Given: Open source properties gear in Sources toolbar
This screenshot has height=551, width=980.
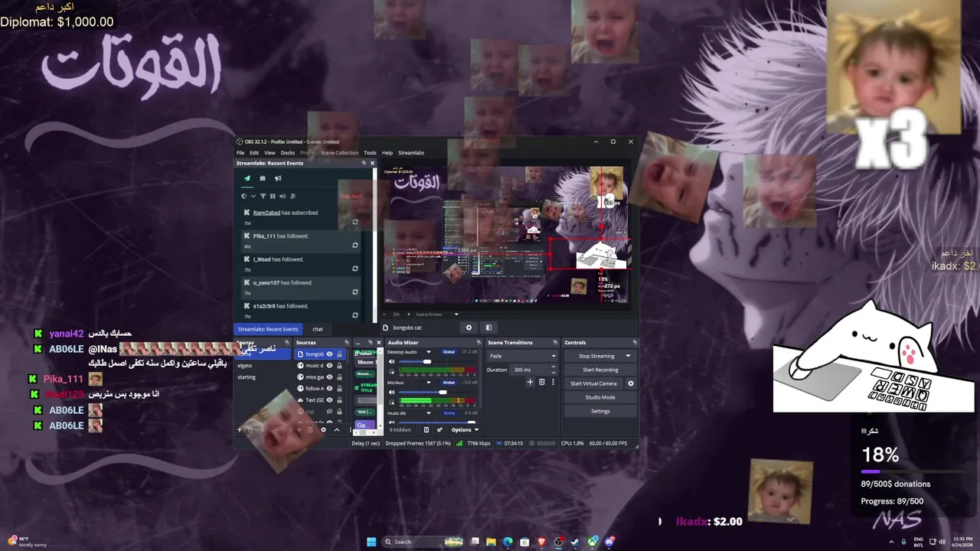Looking at the screenshot, I should [x=323, y=430].
